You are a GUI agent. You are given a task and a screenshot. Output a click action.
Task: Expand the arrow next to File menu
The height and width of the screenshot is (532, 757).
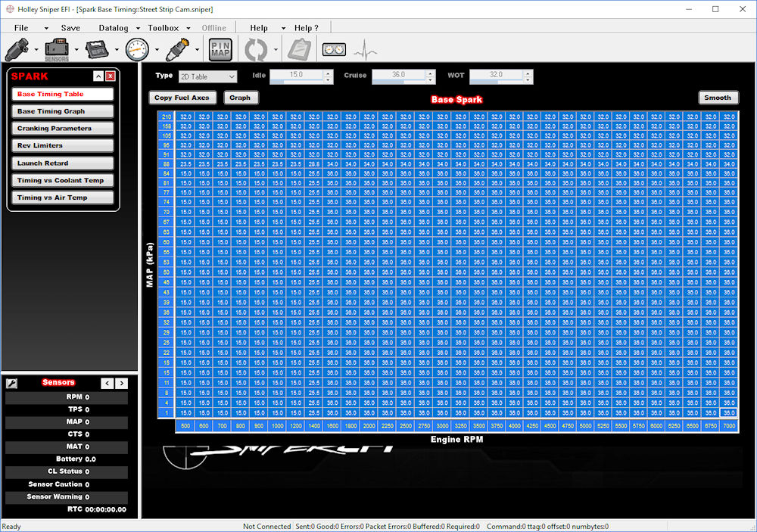pos(46,29)
